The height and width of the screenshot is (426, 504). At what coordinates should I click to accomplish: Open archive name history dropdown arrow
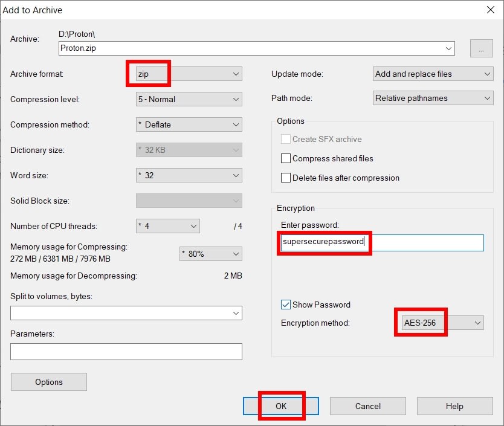click(448, 48)
